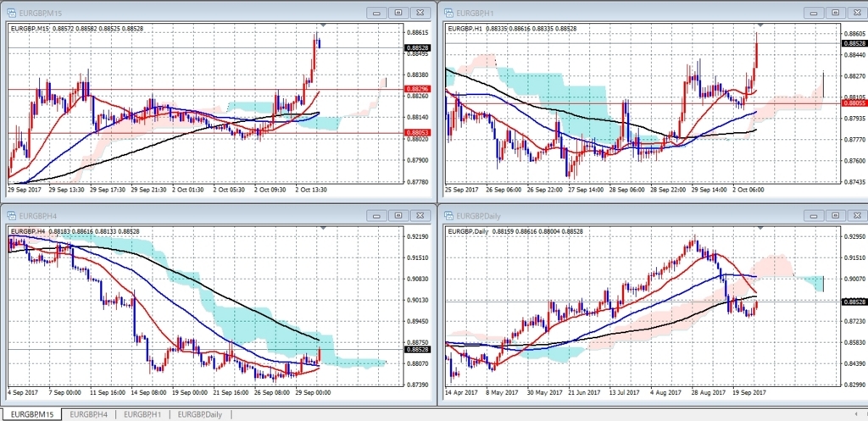The height and width of the screenshot is (421, 868).
Task: Click the 0.88615 price scale value in M15
Action: (418, 33)
